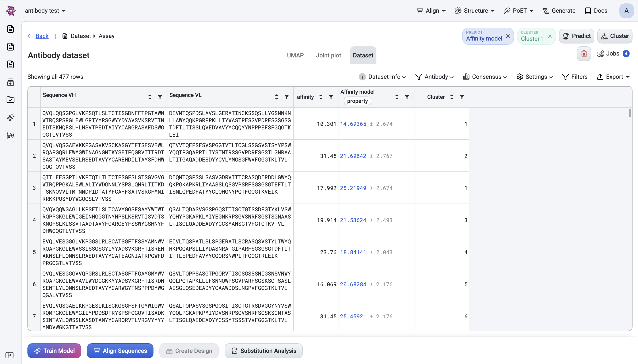
Task: Open the designs stack icon in sidebar
Action: coord(11,82)
